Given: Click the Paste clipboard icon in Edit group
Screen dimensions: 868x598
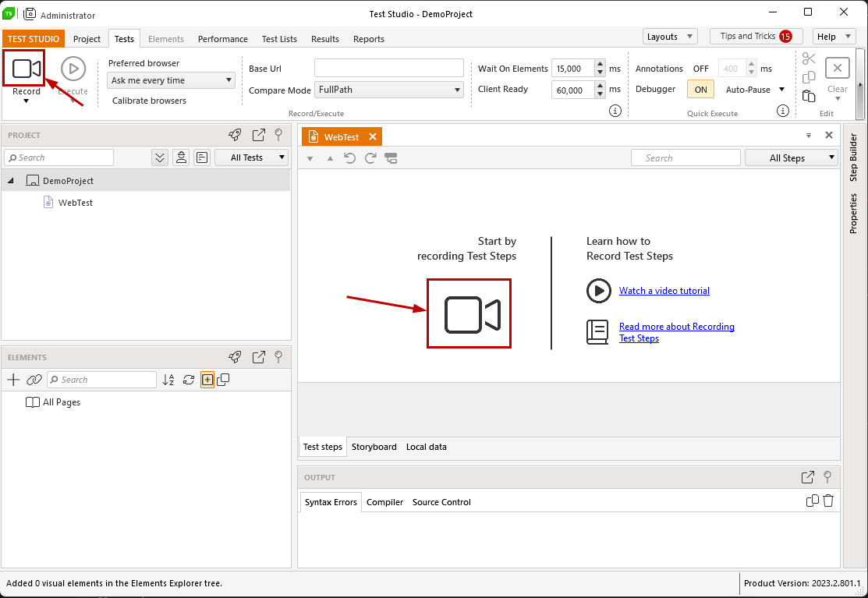Looking at the screenshot, I should click(809, 96).
